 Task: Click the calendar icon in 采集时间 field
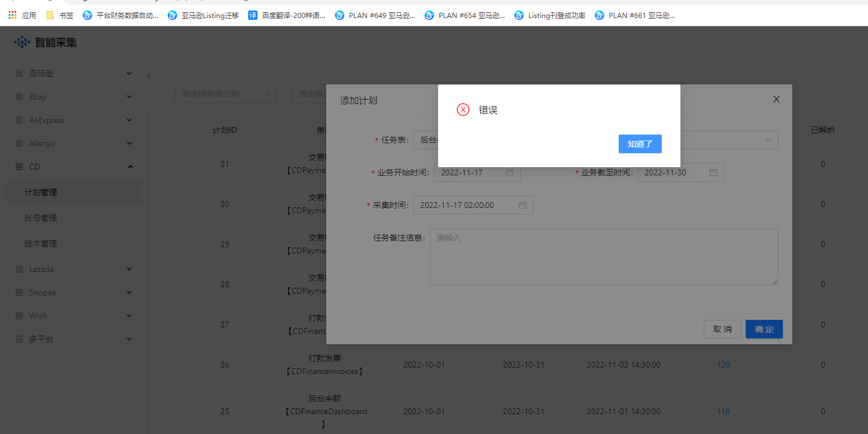pyautogui.click(x=523, y=205)
